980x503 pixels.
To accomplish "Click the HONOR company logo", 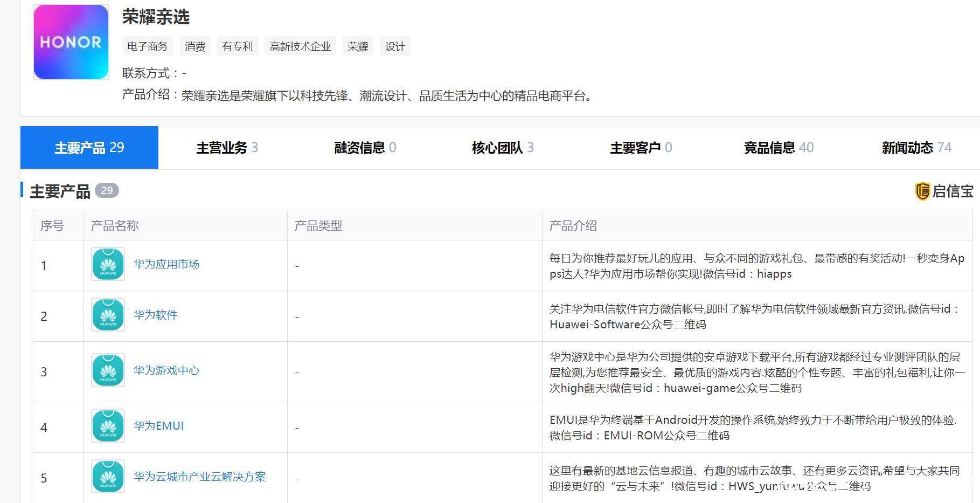I will click(x=71, y=43).
